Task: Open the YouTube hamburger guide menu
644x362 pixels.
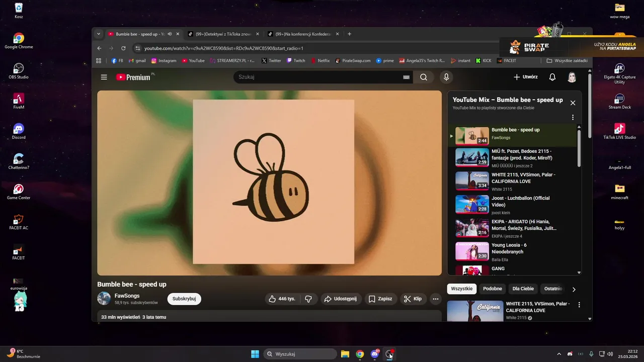Action: [x=104, y=77]
